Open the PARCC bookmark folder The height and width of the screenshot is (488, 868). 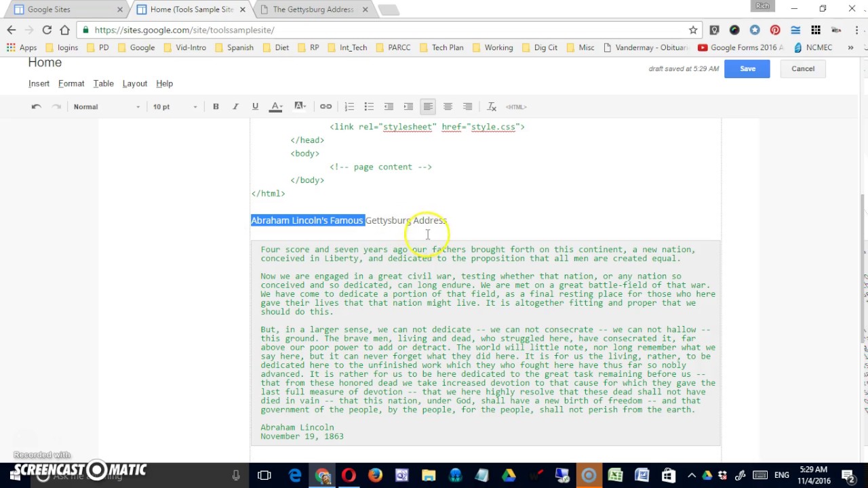coord(393,47)
